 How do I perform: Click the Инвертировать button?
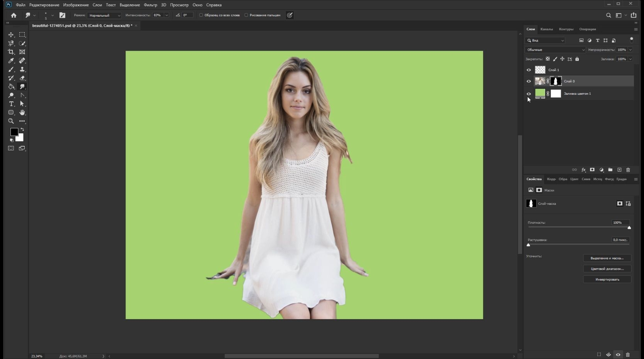[607, 279]
